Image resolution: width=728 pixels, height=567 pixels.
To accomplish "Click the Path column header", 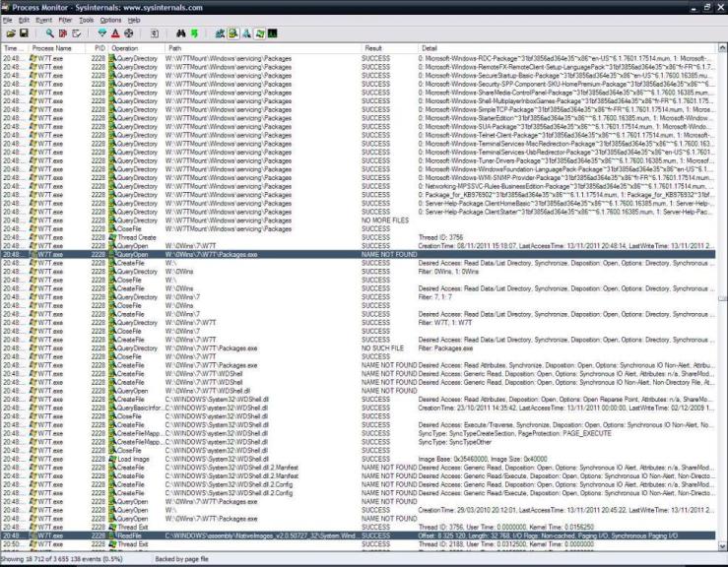I will [263, 48].
